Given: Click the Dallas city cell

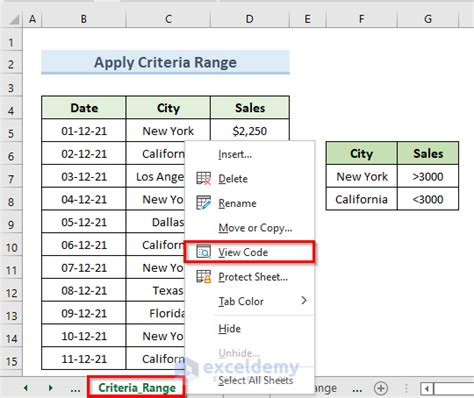Looking at the screenshot, I should tap(156, 222).
